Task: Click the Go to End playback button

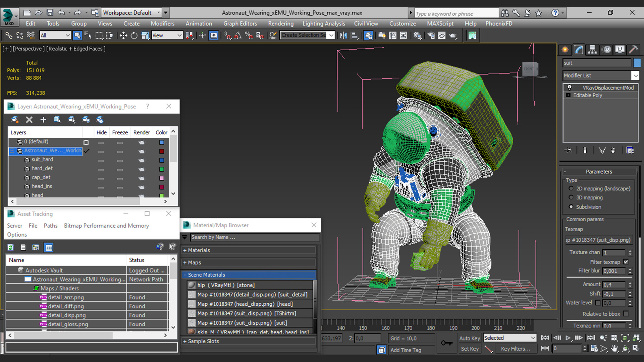Action: click(x=591, y=338)
